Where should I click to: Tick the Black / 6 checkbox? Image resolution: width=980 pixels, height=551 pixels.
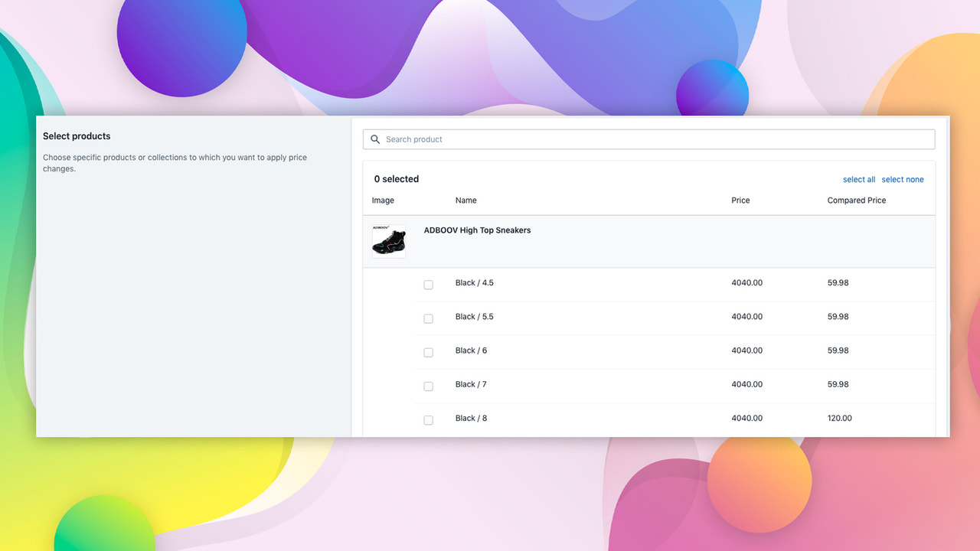[428, 352]
